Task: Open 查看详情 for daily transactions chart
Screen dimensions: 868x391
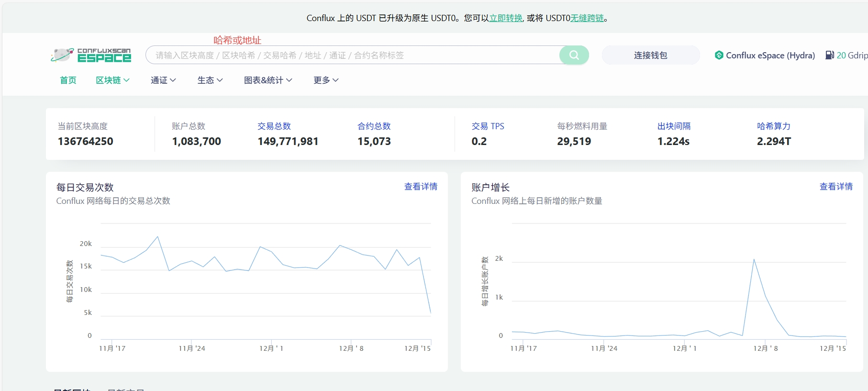Action: (421, 187)
